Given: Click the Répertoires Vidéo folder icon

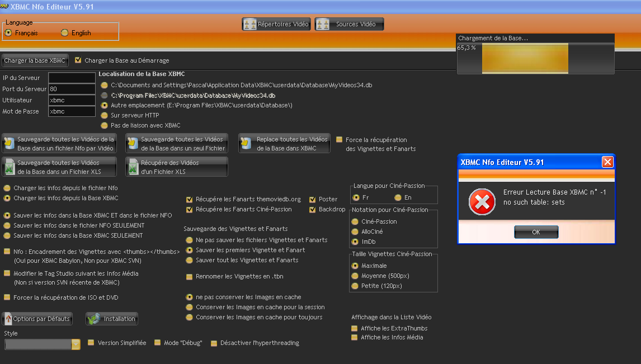Looking at the screenshot, I should click(249, 24).
